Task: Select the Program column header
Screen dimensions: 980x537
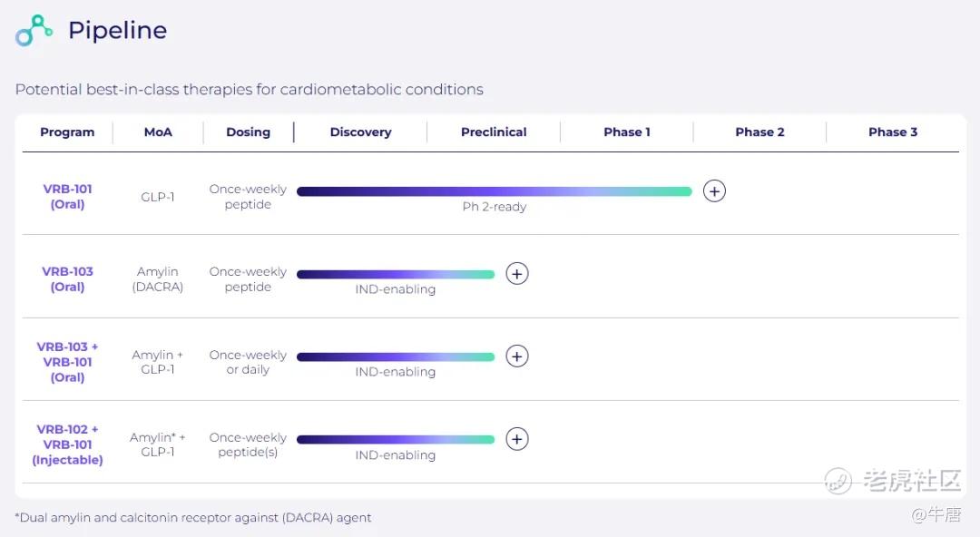Action: [x=67, y=132]
